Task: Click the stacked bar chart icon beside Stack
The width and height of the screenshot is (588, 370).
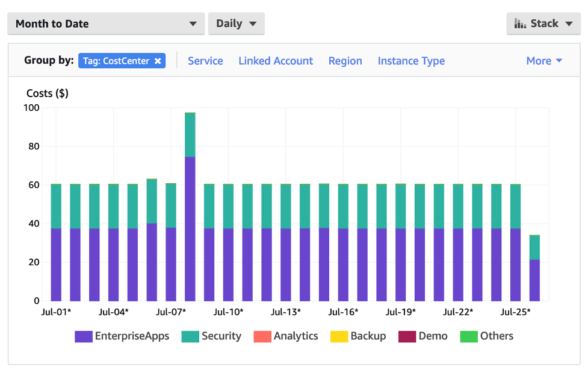Action: [x=520, y=24]
